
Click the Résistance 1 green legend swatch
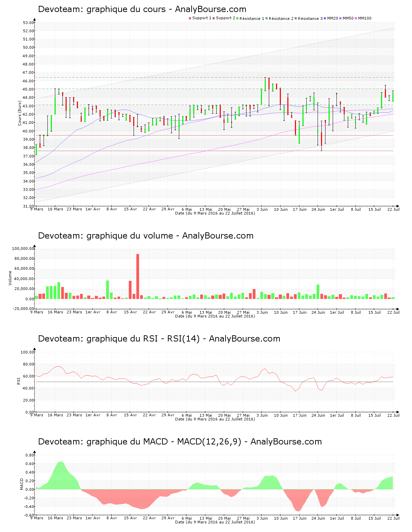click(x=237, y=18)
